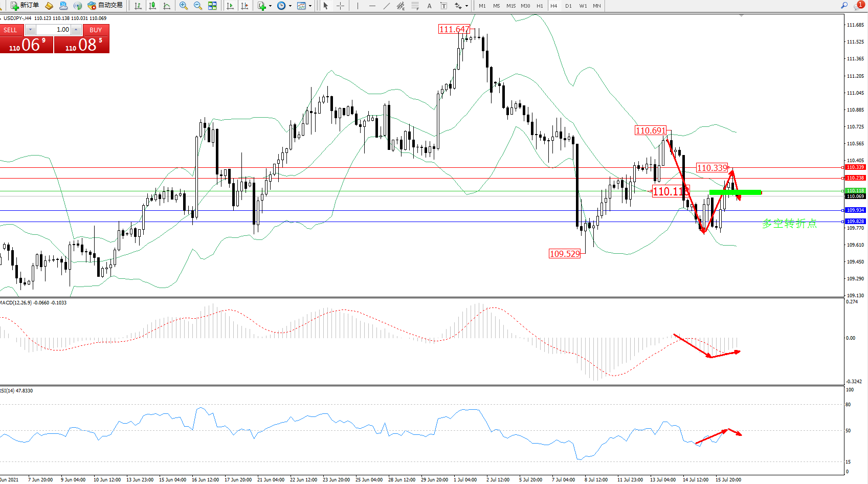Image resolution: width=868 pixels, height=484 pixels.
Task: Switch chart to bar chart display
Action: click(138, 6)
